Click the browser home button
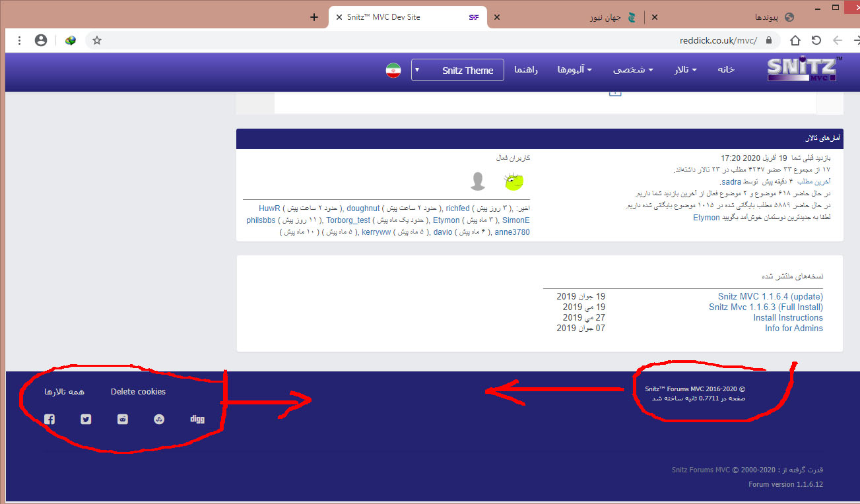The height and width of the screenshot is (504, 860). pyautogui.click(x=795, y=40)
